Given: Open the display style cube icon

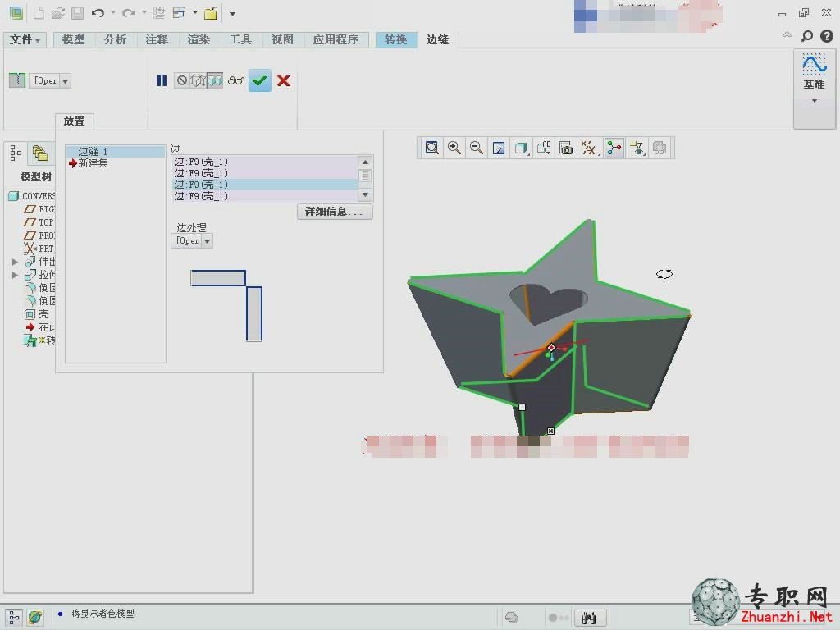Looking at the screenshot, I should click(521, 148).
